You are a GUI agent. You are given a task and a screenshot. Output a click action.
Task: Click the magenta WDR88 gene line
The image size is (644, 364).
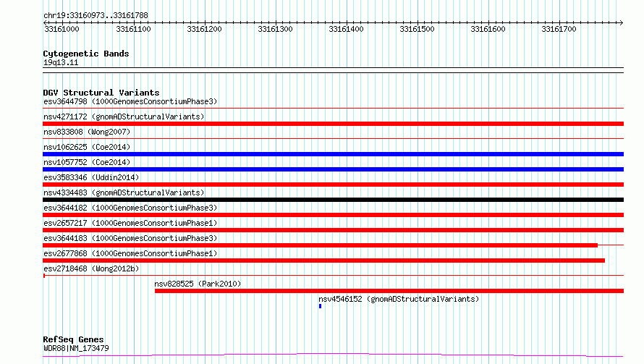point(333,355)
